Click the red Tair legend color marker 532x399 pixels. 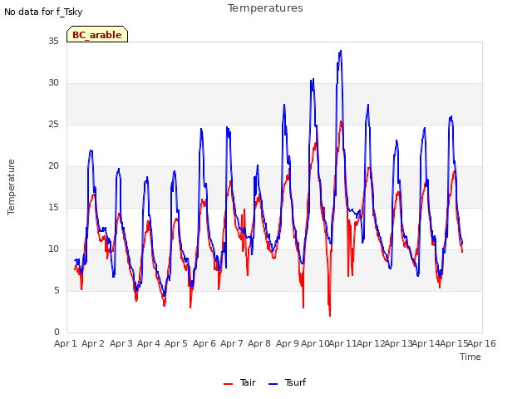[228, 384]
